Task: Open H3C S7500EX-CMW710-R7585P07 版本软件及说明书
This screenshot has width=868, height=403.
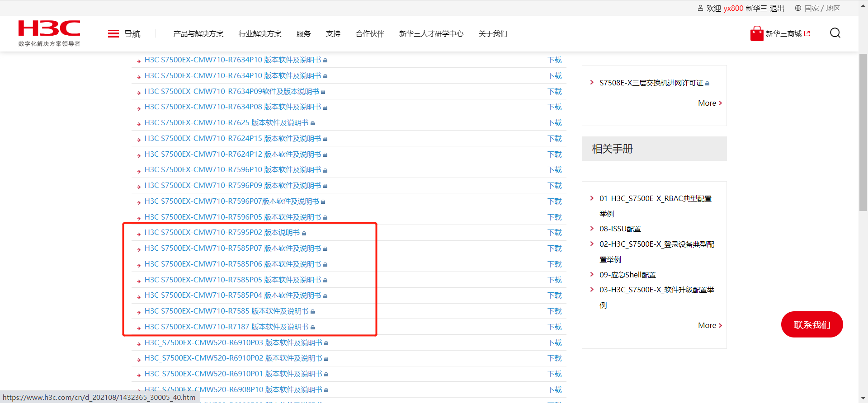Action: pos(233,248)
